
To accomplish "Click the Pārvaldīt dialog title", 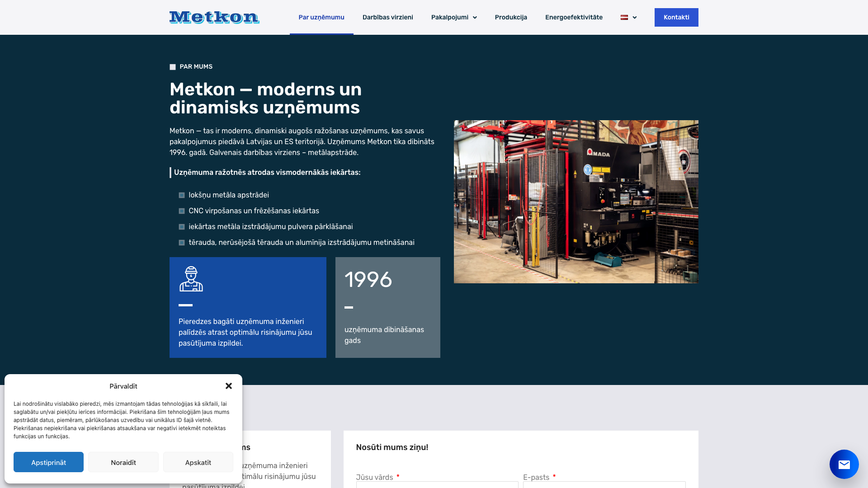I will 123,386.
